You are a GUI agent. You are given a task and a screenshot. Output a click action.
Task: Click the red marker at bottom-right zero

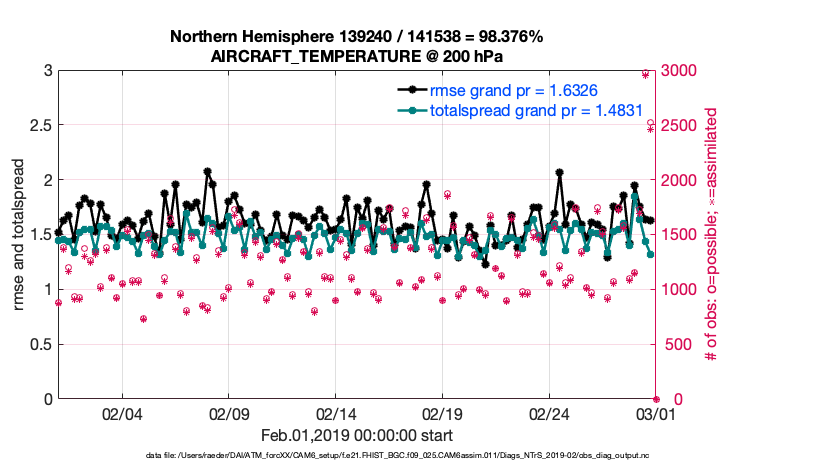(x=656, y=399)
